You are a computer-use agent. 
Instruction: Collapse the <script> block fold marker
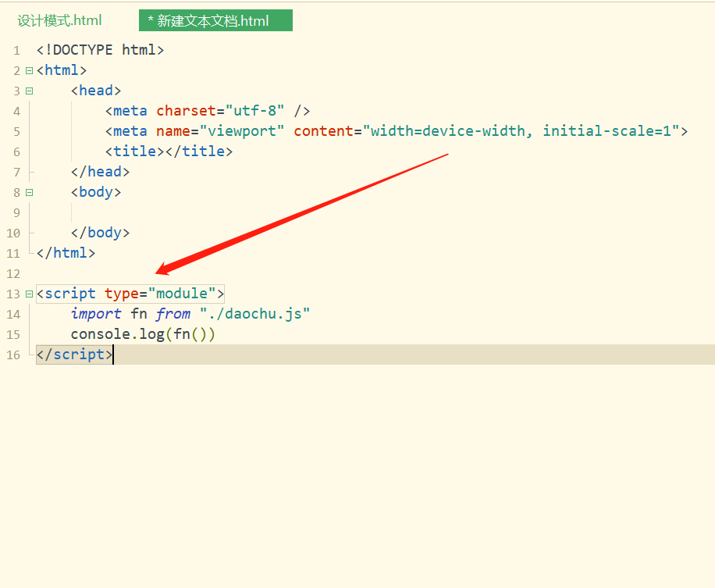tap(28, 293)
